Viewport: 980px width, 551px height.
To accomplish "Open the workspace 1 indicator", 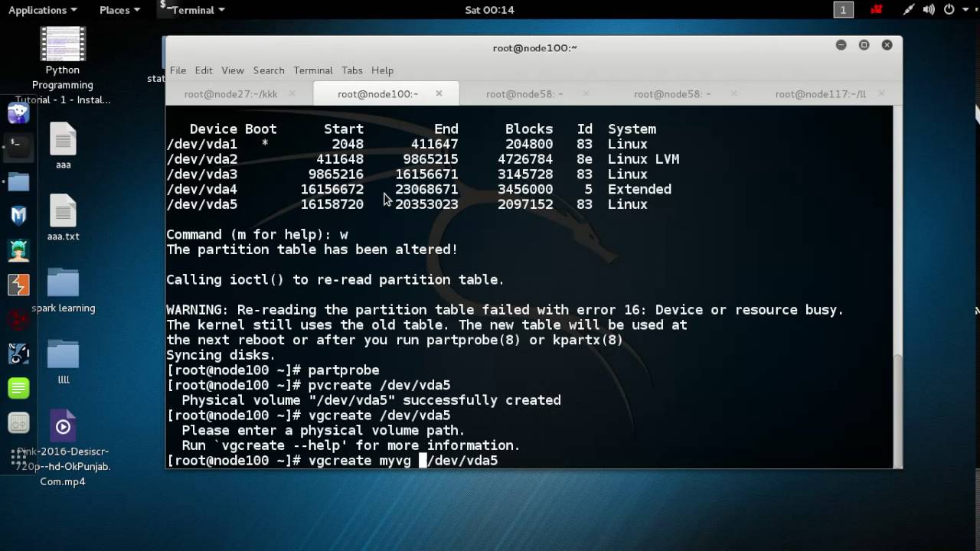I will coord(843,10).
